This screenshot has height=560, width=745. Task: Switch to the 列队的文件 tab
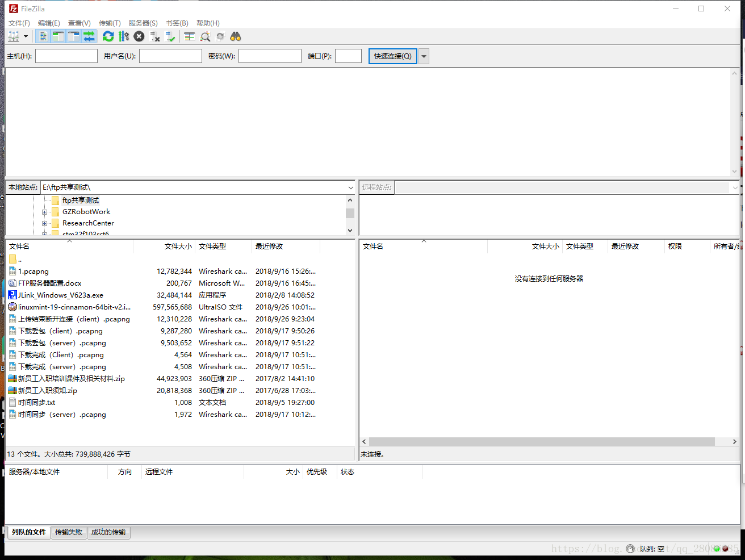28,532
